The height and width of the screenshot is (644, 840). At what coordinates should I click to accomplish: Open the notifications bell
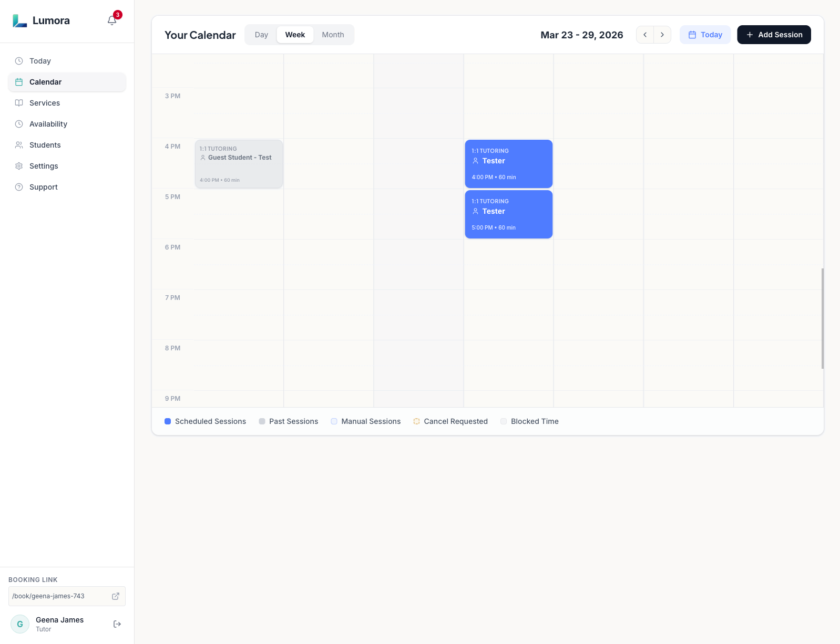112,20
